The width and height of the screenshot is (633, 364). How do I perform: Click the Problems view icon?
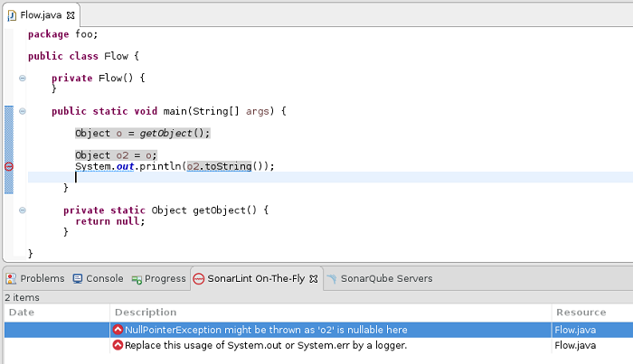click(12, 279)
